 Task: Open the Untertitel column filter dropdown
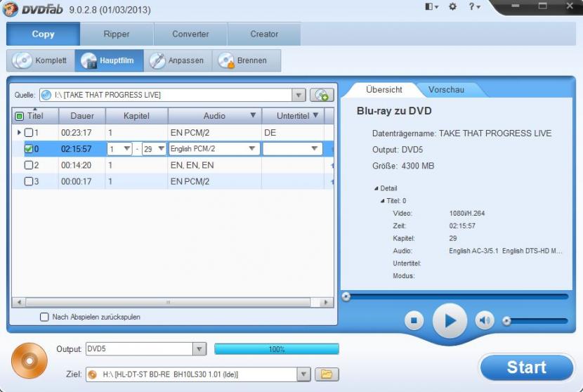pos(315,115)
